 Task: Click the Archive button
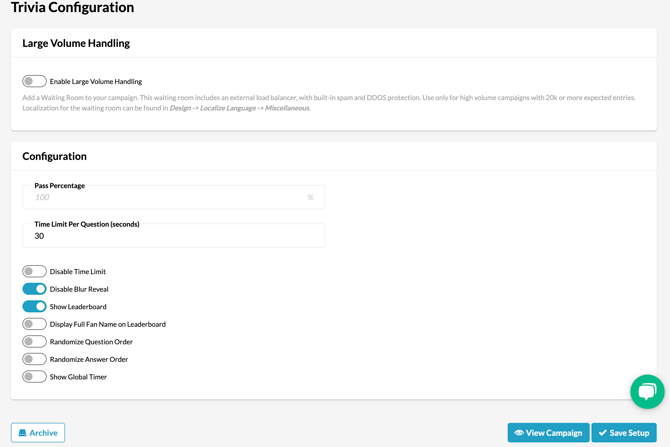click(x=38, y=432)
